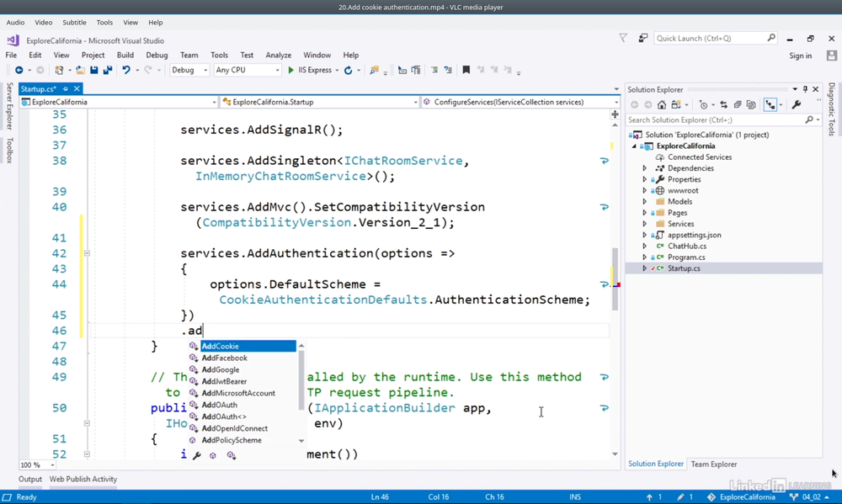This screenshot has width=842, height=504.
Task: Open Properties wrench icon in Solution Explorer
Action: point(797,105)
